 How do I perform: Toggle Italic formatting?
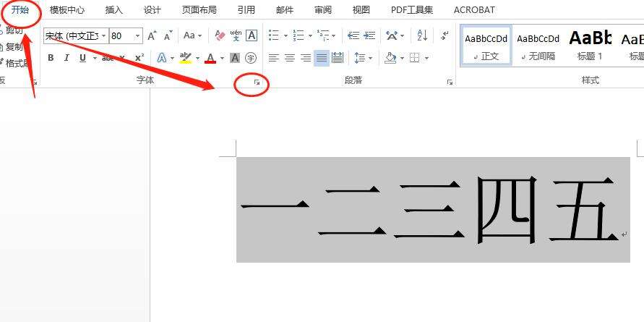point(66,58)
